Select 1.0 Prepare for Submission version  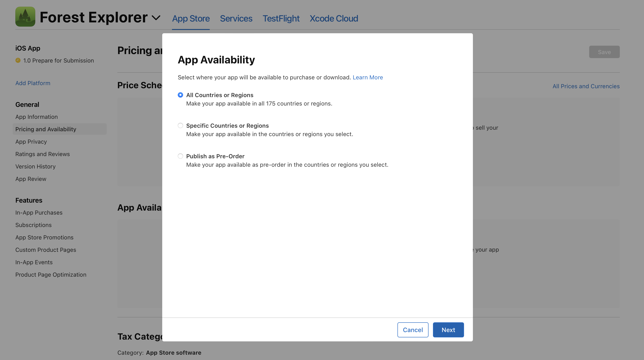58,61
